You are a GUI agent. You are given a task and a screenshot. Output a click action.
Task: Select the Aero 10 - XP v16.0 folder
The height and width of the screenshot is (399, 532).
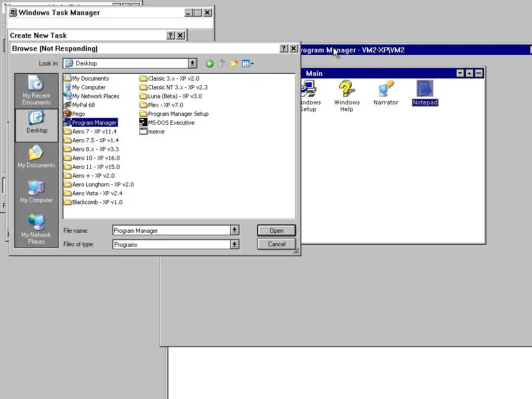coord(92,158)
